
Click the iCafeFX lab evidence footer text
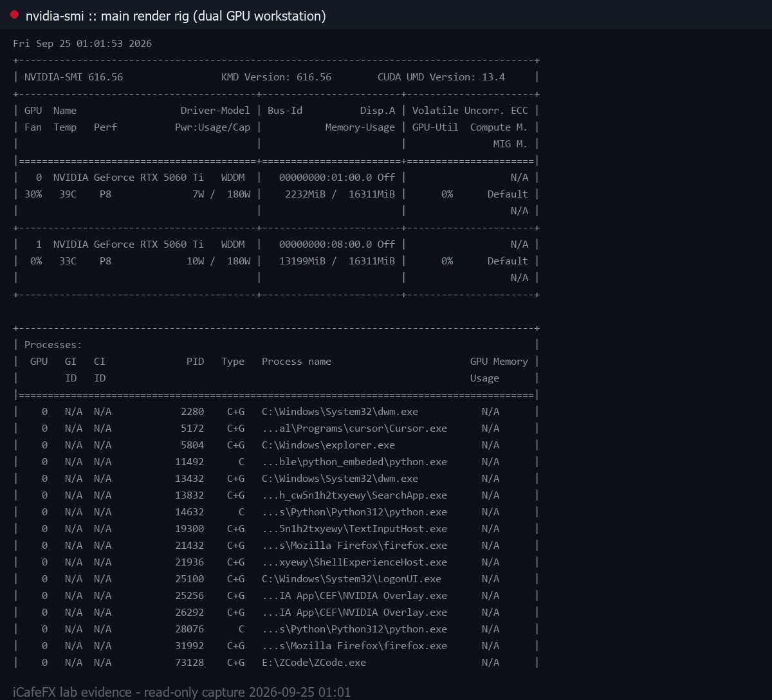coord(182,692)
